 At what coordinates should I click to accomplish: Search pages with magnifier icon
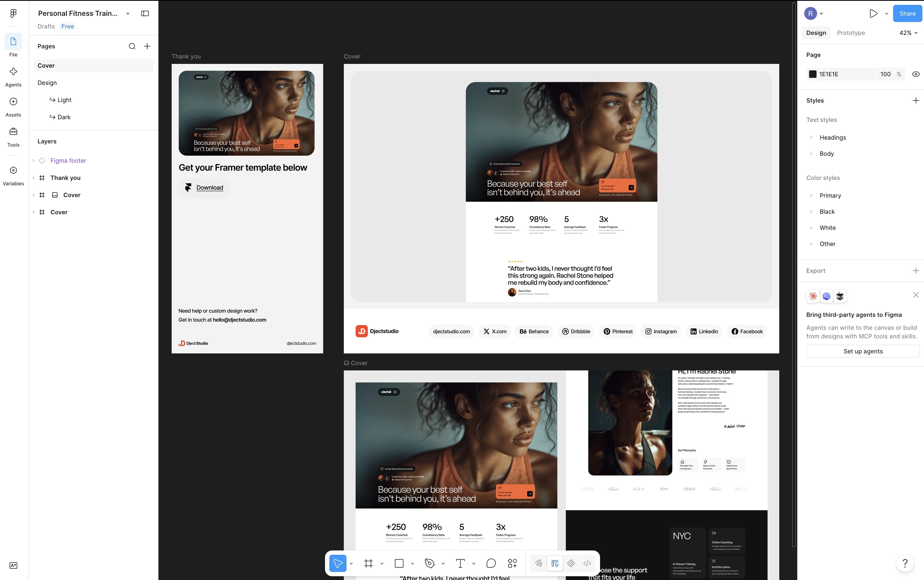[x=132, y=46]
